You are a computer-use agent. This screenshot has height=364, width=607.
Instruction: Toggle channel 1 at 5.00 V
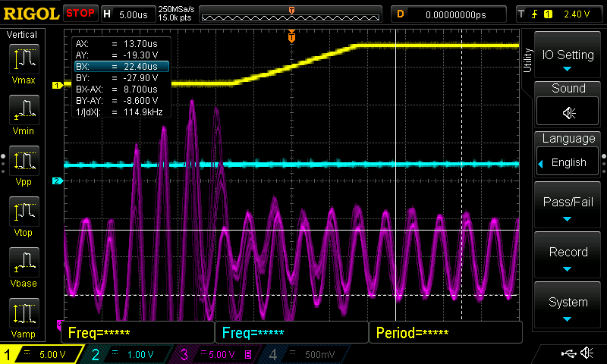tap(42, 354)
